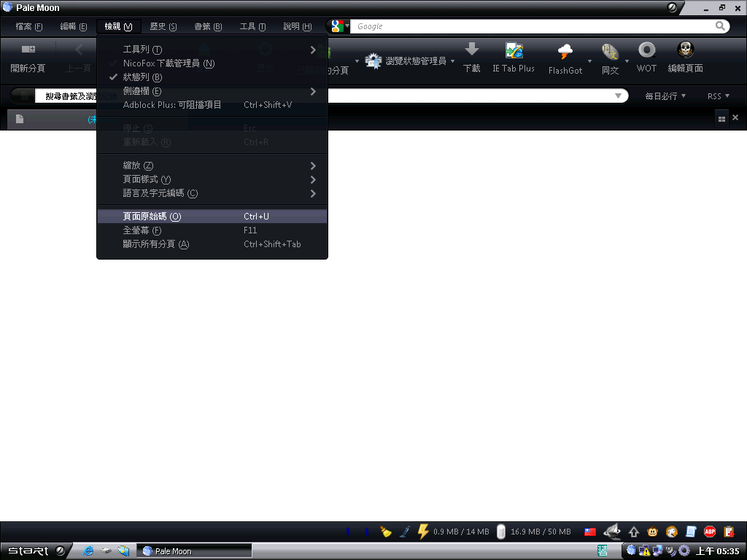Select 全螢幕 (F) menu item

[x=212, y=230]
